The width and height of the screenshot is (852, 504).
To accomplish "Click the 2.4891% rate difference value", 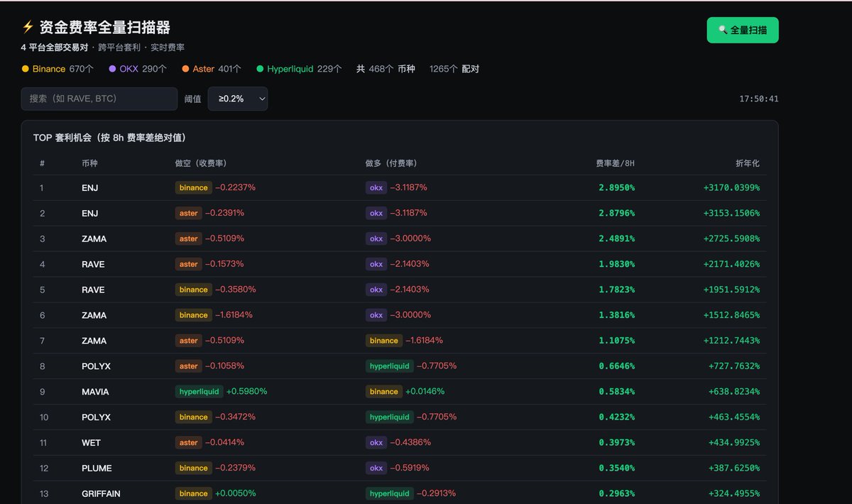I will 616,239.
